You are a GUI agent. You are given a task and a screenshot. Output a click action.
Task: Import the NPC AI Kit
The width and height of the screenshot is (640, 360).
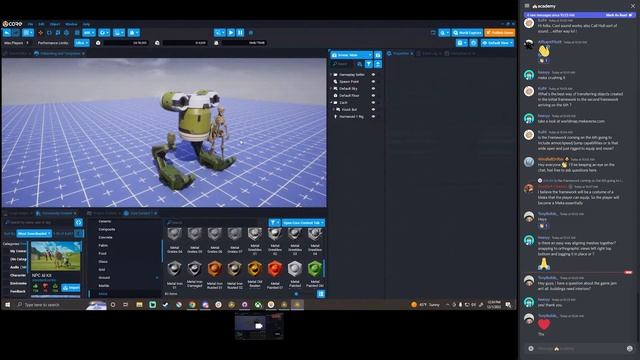tap(71, 288)
